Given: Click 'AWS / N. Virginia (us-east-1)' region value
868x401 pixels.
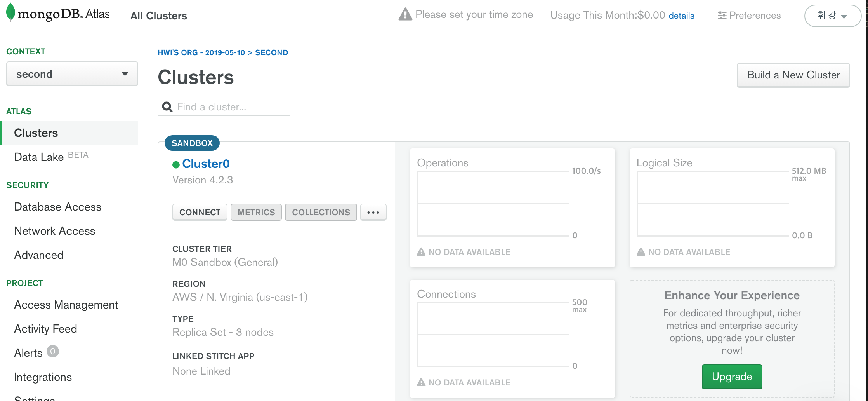Looking at the screenshot, I should pyautogui.click(x=240, y=297).
